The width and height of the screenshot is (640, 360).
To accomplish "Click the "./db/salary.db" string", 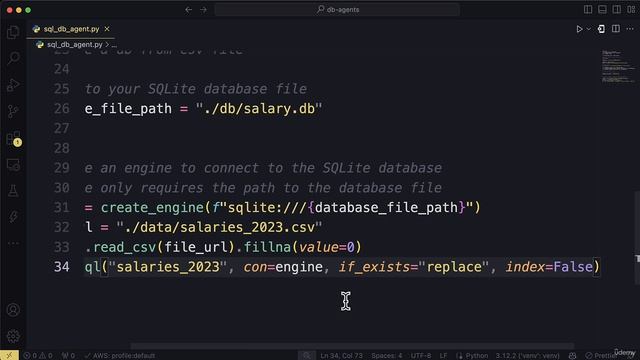I will tap(259, 109).
